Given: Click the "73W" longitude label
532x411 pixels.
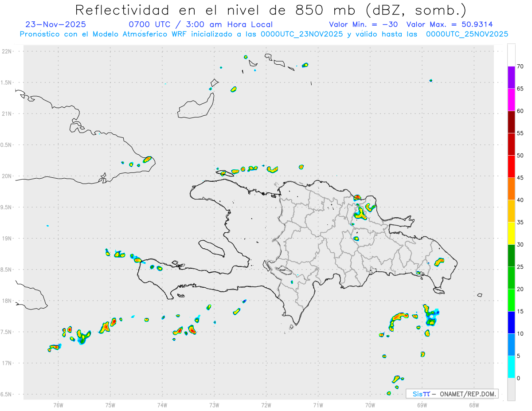Looking at the screenshot, I should point(214,405).
